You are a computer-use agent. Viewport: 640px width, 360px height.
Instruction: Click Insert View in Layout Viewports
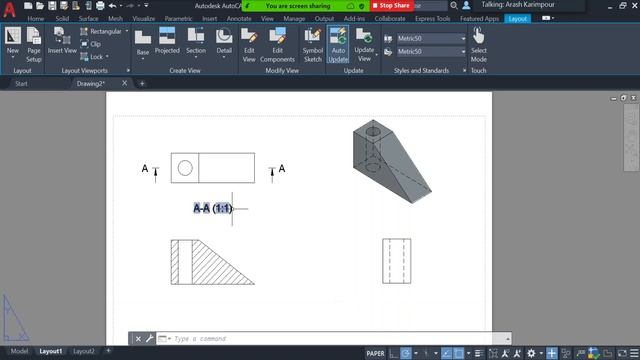pos(62,41)
